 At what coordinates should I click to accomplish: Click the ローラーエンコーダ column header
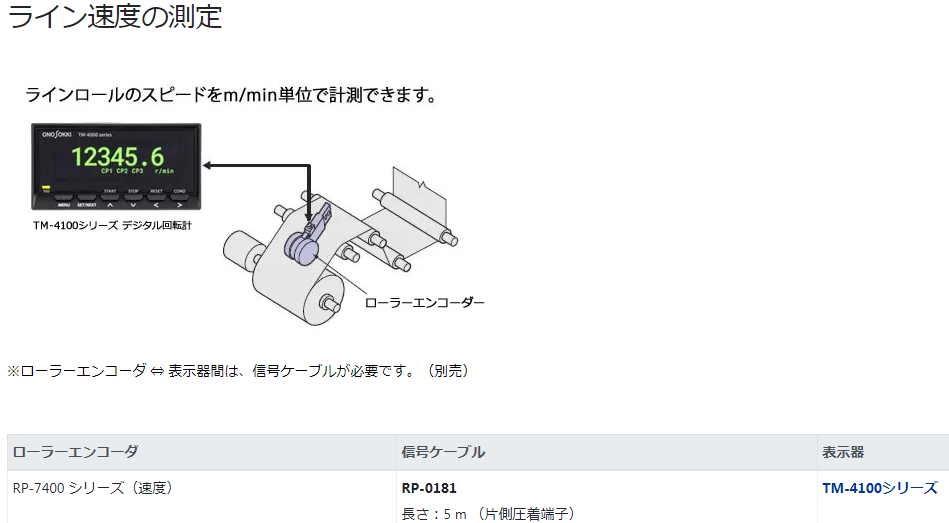75,452
